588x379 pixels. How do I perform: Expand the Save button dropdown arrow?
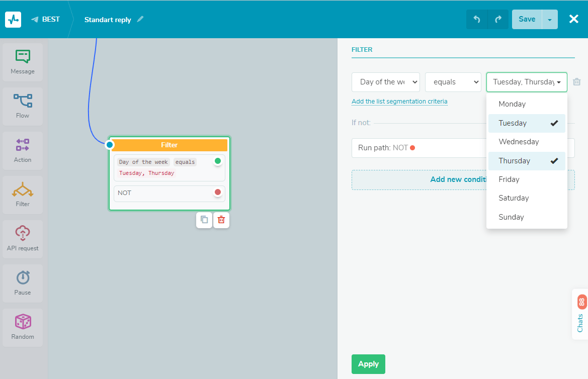click(550, 20)
